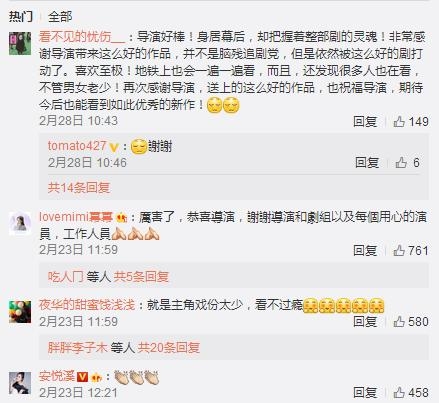Expand the 共14条回复 reply thread

[x=79, y=188]
